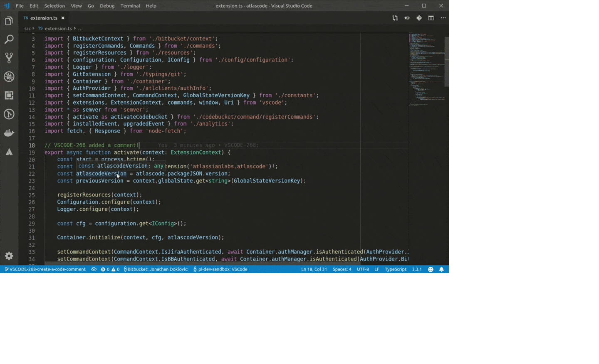Viewport: 599px width, 364px height.
Task: Open the Terminal menu
Action: click(x=130, y=6)
